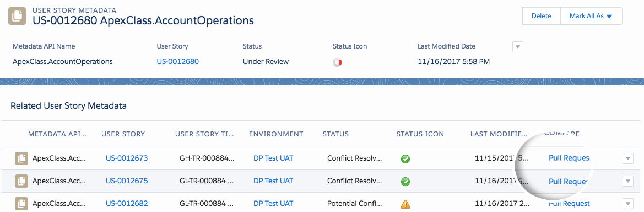Viewport: 644px width, 212px height.
Task: Expand dropdown arrow beside Last Modified Date
Action: 518,47
